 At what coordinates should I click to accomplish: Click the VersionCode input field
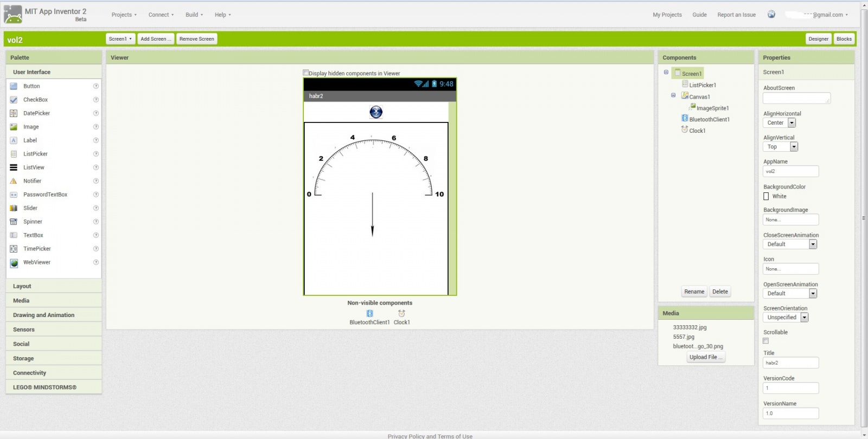tap(791, 388)
